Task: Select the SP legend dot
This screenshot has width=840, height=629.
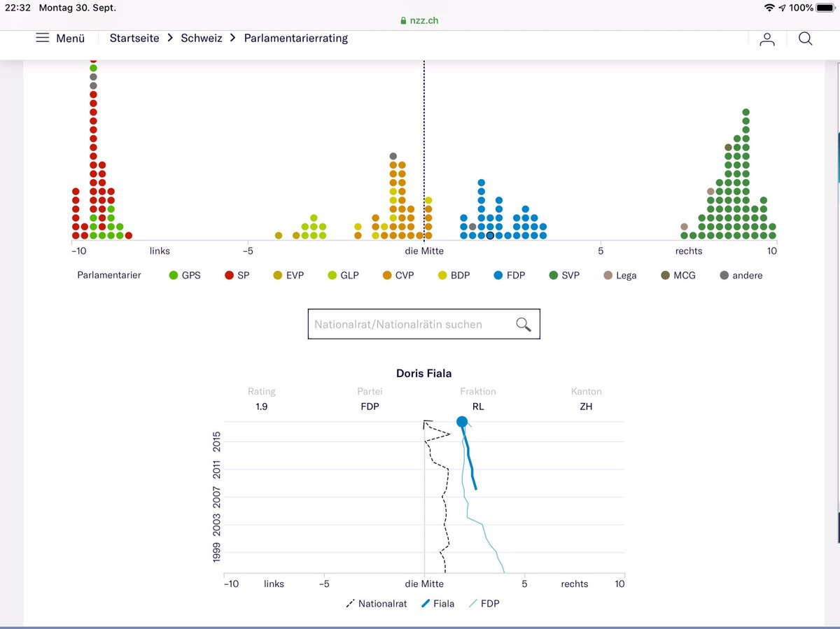Action: 229,276
